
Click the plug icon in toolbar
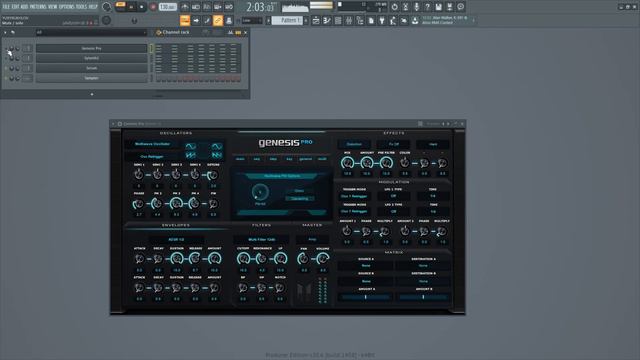[382, 20]
